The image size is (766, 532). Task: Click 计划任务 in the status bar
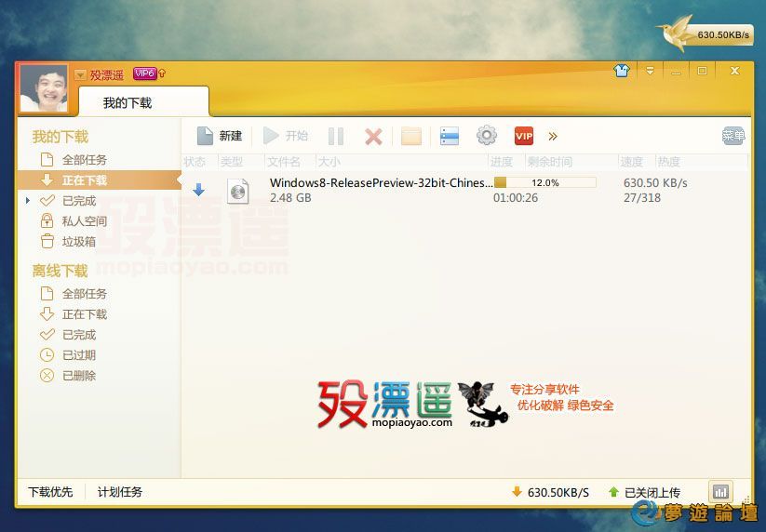(x=120, y=492)
